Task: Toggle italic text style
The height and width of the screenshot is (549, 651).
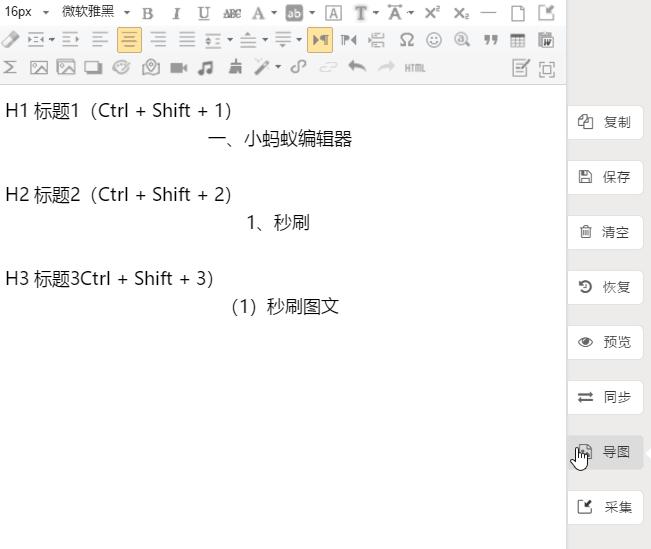Action: [x=176, y=13]
